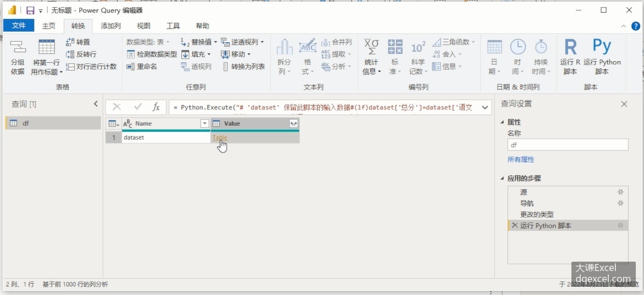Screen dimensions: 644x295
Task: Switch to the 帮助 tab
Action: (202, 26)
